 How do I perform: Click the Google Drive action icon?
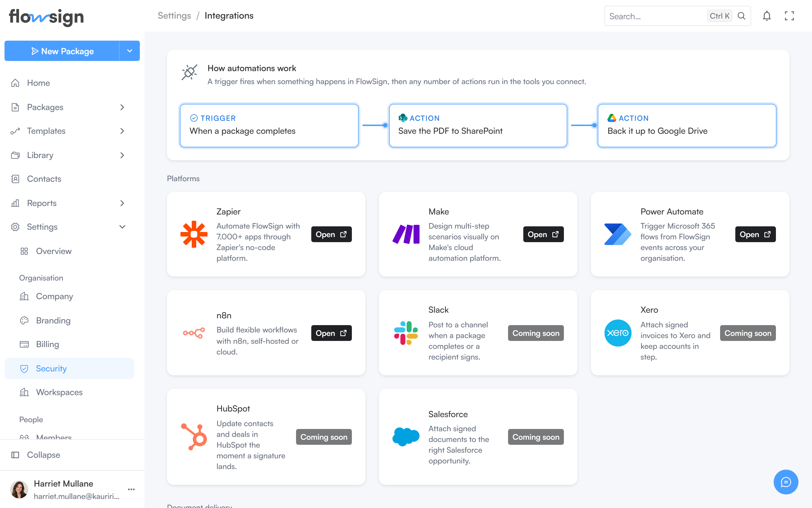[612, 118]
